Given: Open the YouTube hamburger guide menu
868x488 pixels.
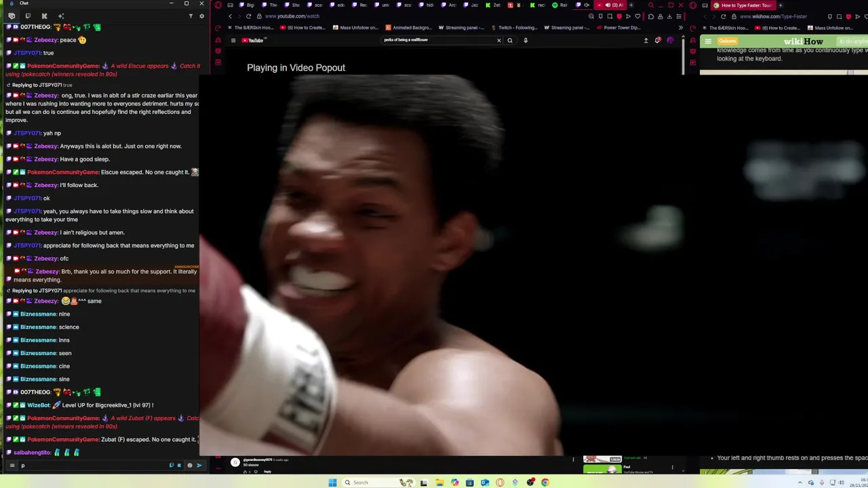Looking at the screenshot, I should click(233, 41).
